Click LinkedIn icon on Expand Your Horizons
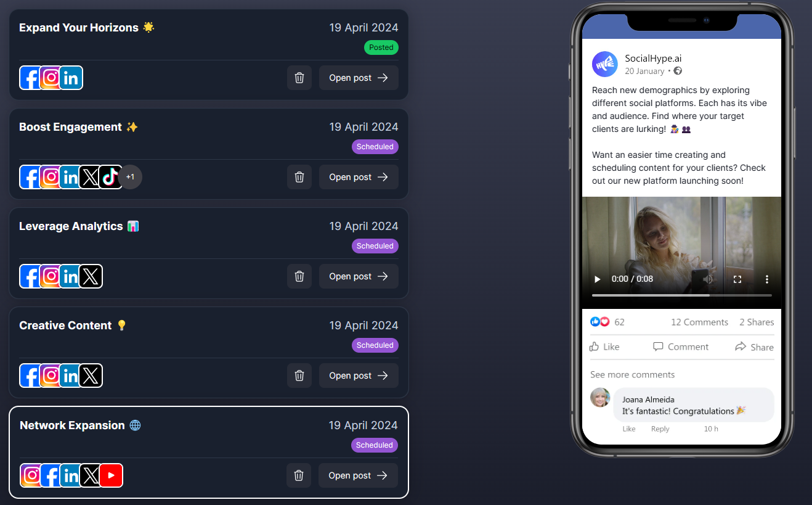812x505 pixels. [x=71, y=78]
